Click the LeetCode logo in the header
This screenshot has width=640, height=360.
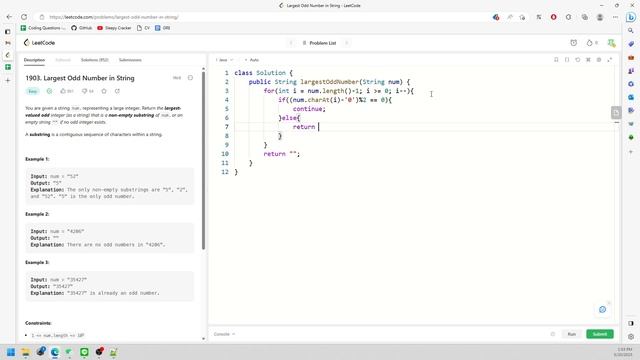(39, 43)
